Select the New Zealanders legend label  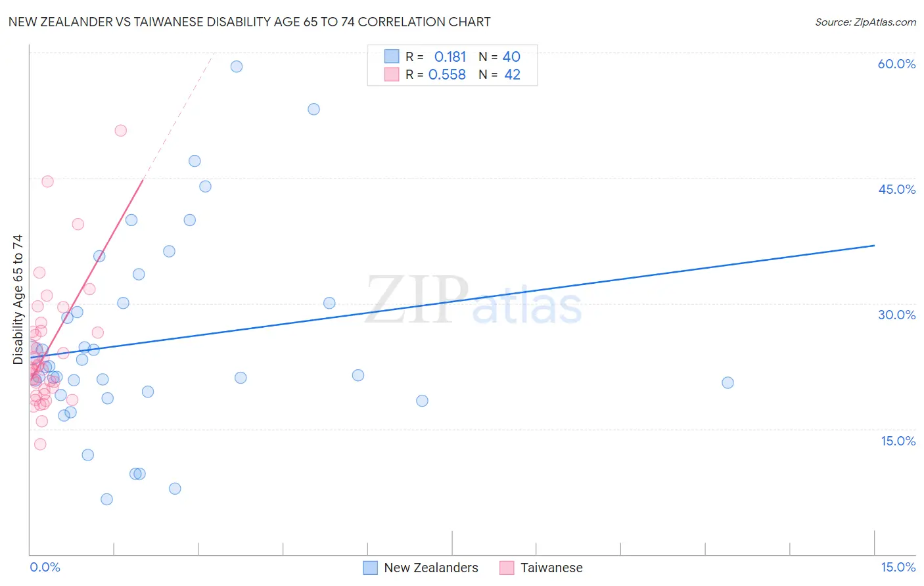431,568
